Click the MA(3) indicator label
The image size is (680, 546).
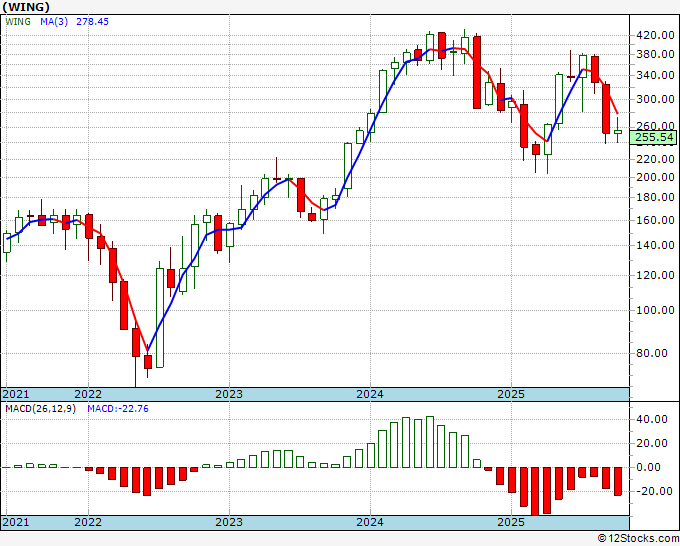[x=54, y=22]
